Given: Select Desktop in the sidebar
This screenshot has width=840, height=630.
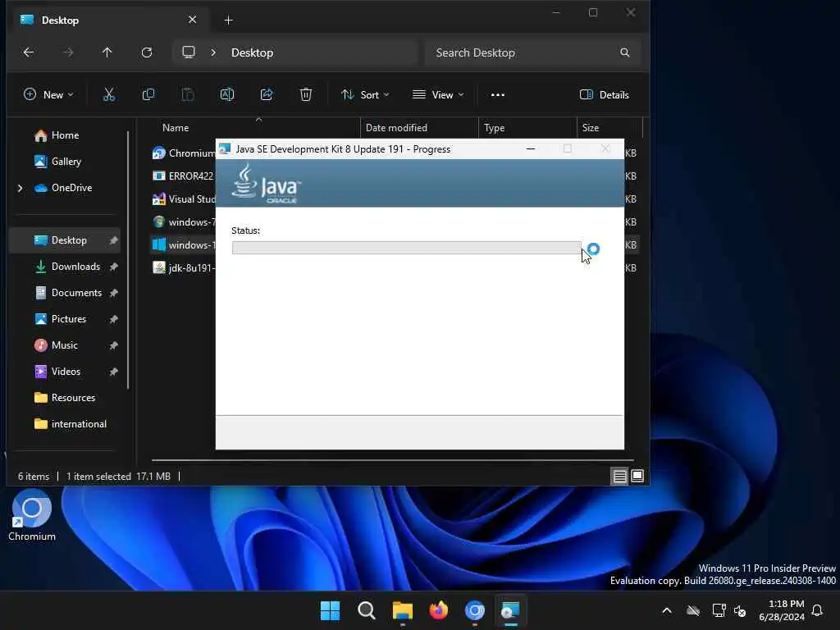Looking at the screenshot, I should tap(65, 240).
